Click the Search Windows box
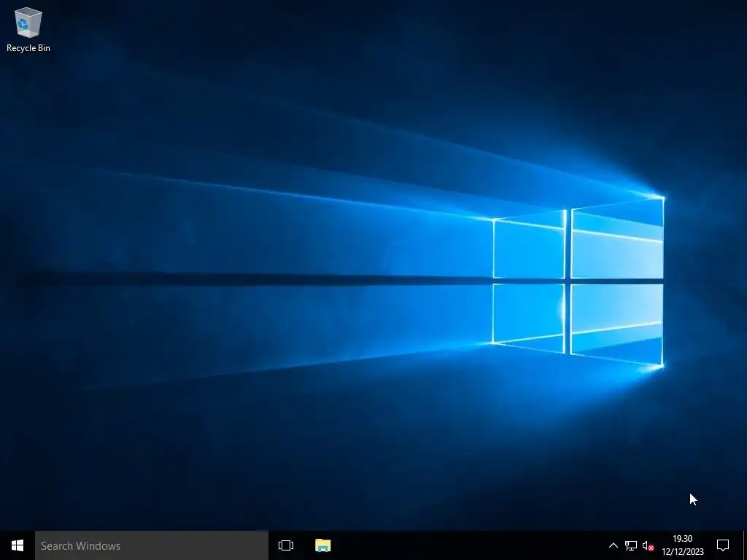 [x=152, y=545]
